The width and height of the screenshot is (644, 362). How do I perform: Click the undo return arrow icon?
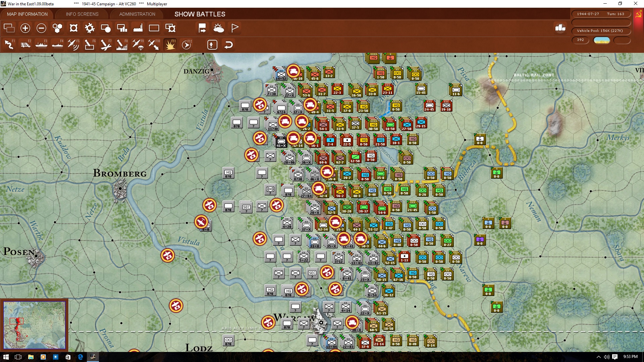tap(228, 45)
